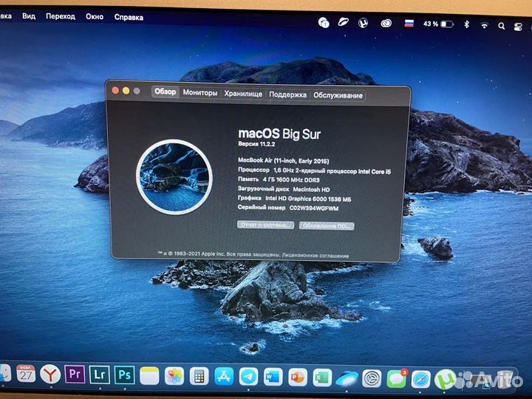Open the Wi-Fi menu bar icon
The image size is (532, 399).
485,25
